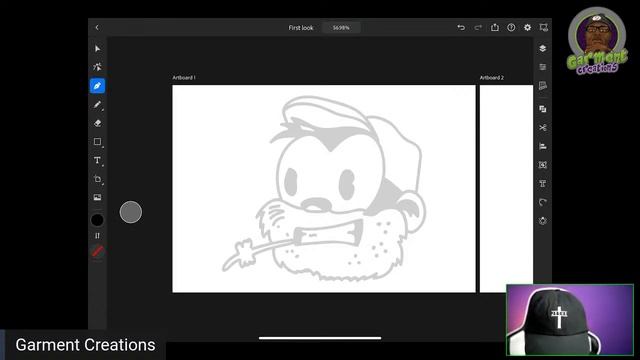Select the Artboard 1 label
Screen dimensions: 640x360
point(184,78)
